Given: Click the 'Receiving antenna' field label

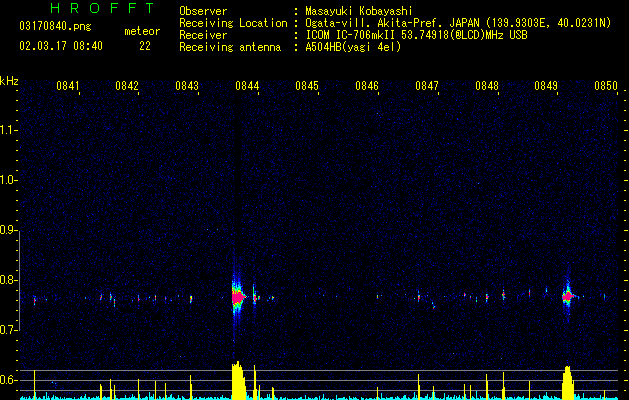Looking at the screenshot, I should pyautogui.click(x=230, y=47).
